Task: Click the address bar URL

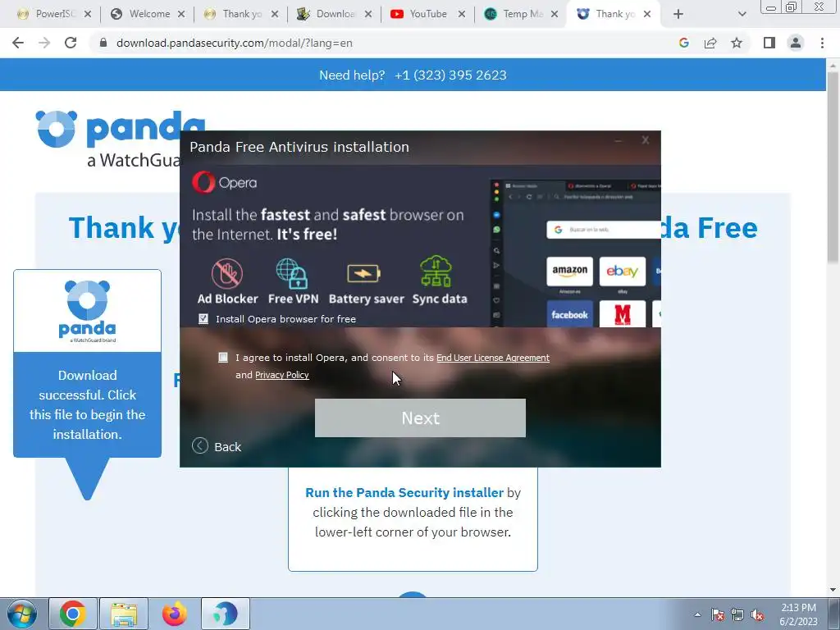Action: [x=234, y=43]
